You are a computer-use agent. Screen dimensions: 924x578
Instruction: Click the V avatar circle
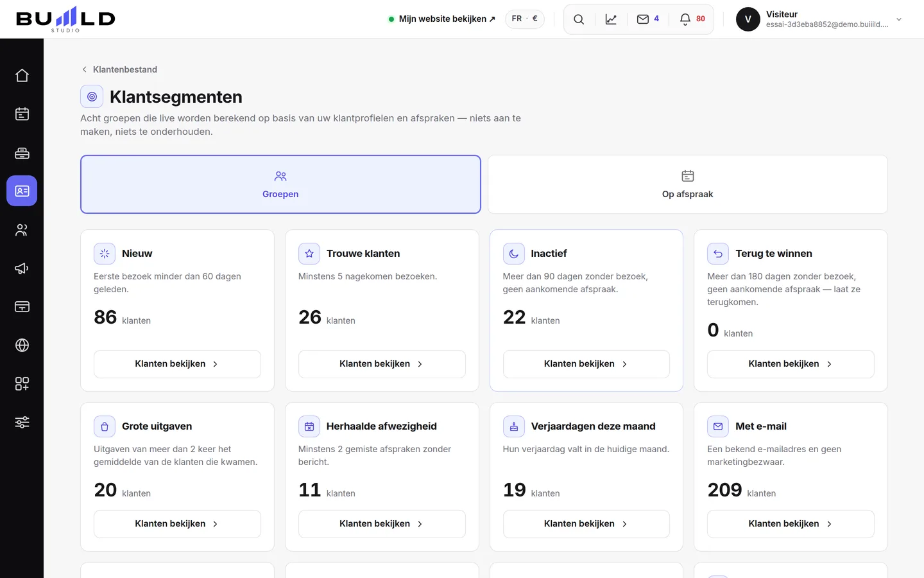[748, 19]
